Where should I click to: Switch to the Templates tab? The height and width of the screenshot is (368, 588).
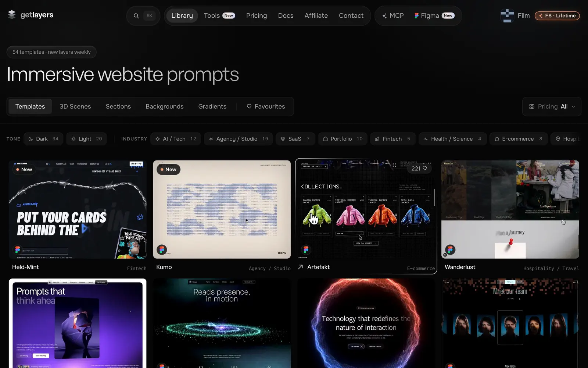(x=30, y=106)
